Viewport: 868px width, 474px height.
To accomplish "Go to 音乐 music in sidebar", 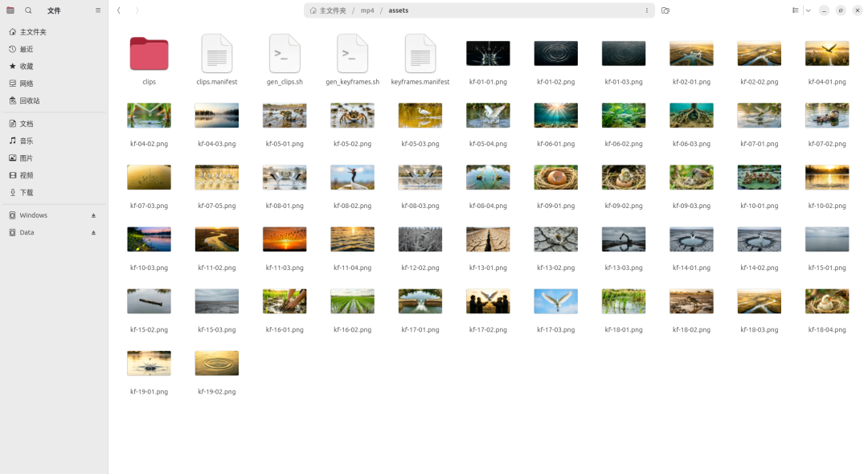I will [x=55, y=141].
